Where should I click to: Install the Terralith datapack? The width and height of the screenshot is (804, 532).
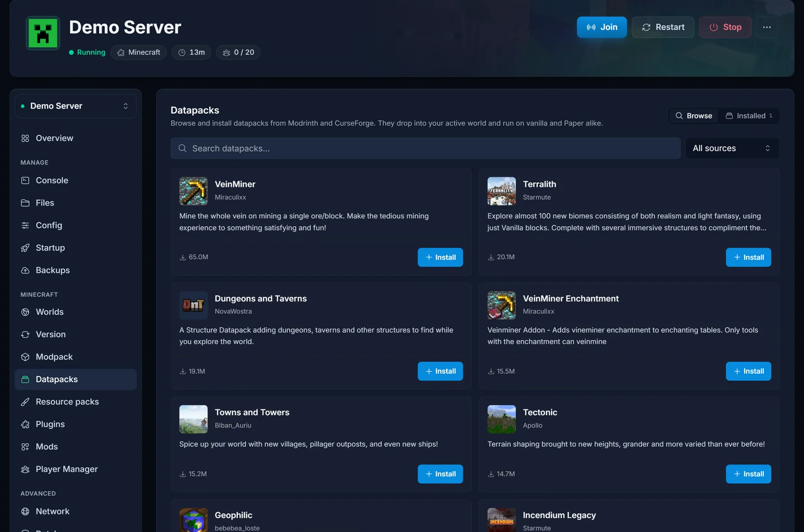coord(748,257)
